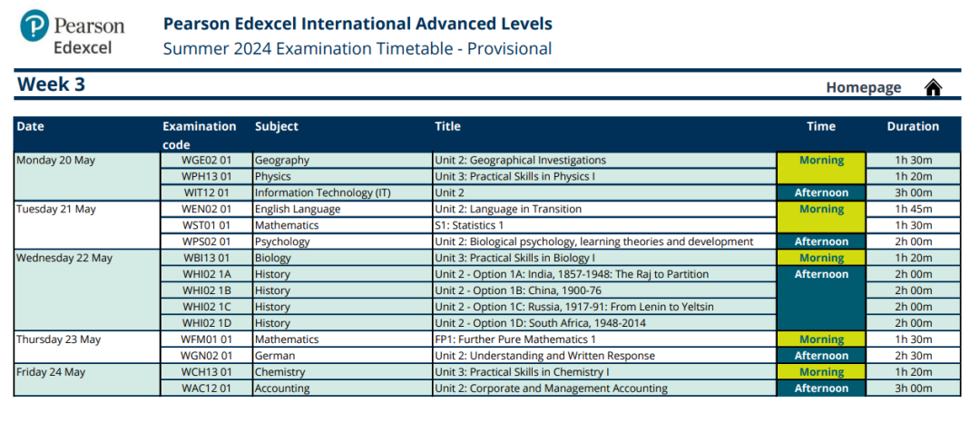Screen dimensions: 980x423
Task: Select the Physics subject cell
Action: click(342, 176)
